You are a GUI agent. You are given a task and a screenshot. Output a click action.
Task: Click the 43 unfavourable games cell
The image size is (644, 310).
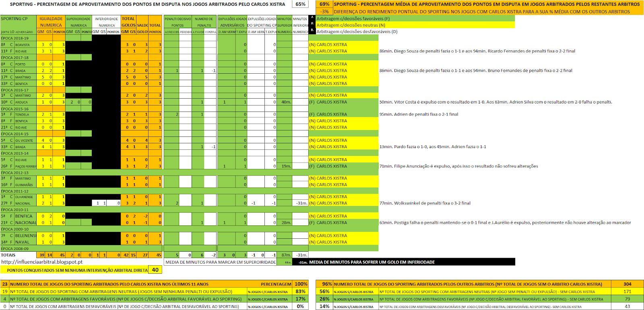pos(627,306)
